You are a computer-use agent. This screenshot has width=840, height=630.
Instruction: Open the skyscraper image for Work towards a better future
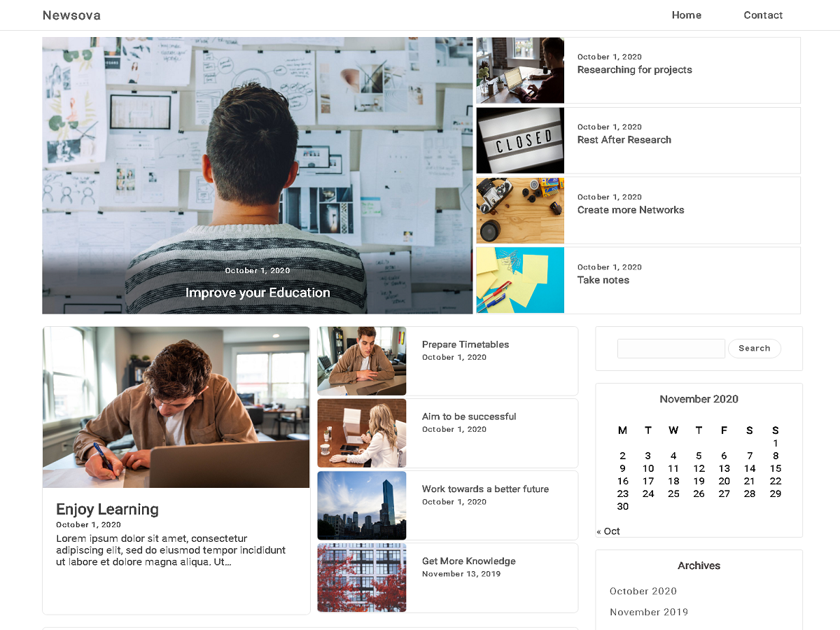[x=361, y=505]
